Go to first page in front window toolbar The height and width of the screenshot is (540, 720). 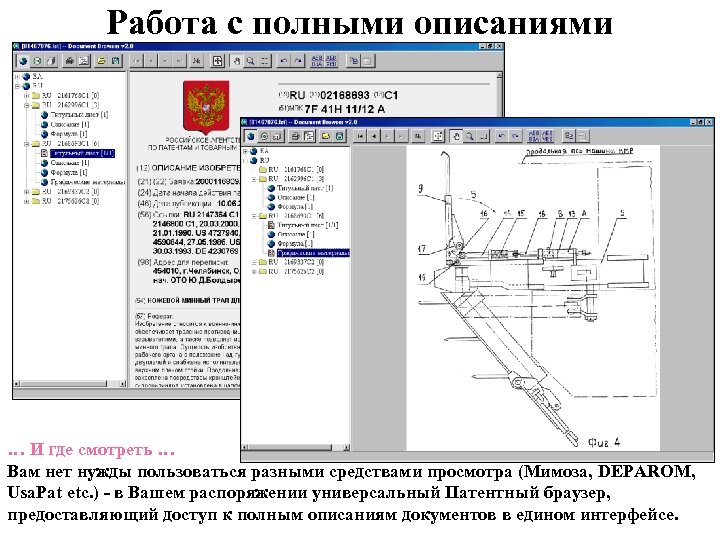(360, 136)
